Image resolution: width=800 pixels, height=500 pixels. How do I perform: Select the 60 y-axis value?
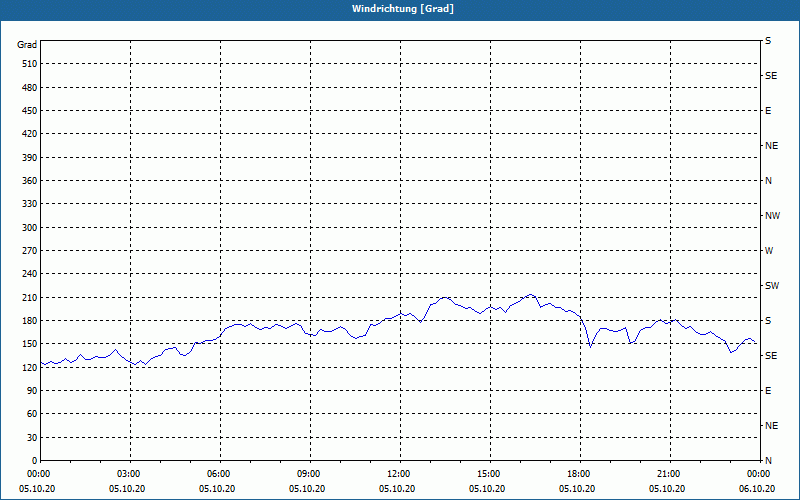point(32,414)
